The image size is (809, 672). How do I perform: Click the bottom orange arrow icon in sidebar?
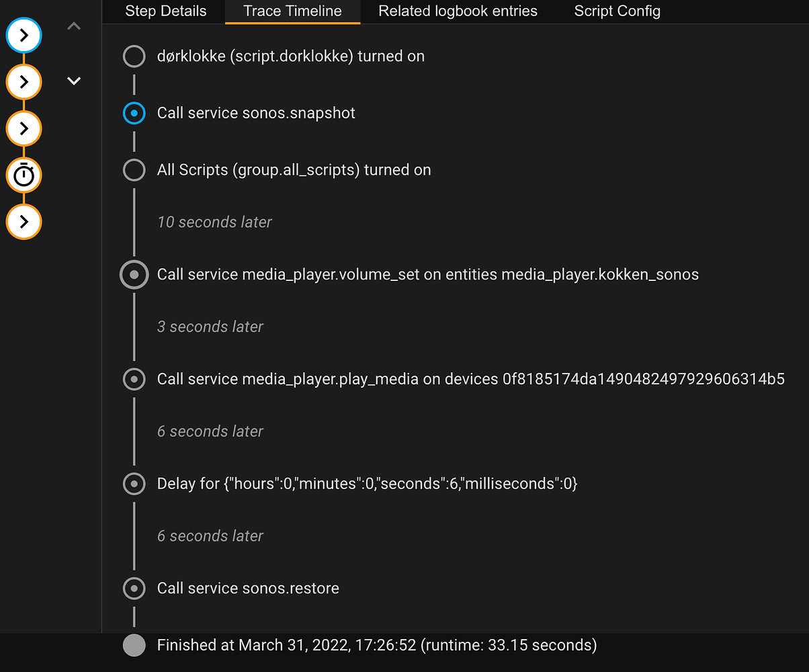click(x=24, y=222)
